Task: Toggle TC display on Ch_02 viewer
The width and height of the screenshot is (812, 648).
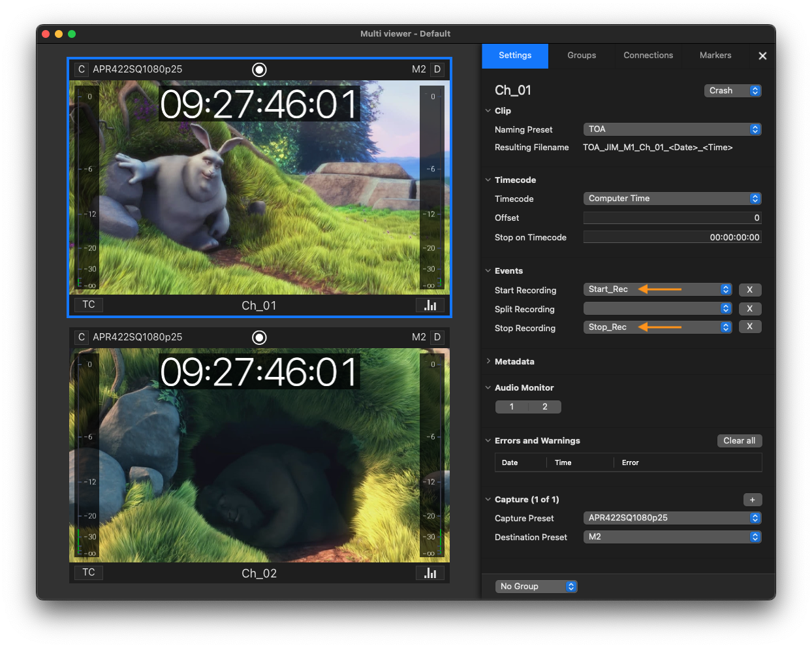Action: [89, 572]
